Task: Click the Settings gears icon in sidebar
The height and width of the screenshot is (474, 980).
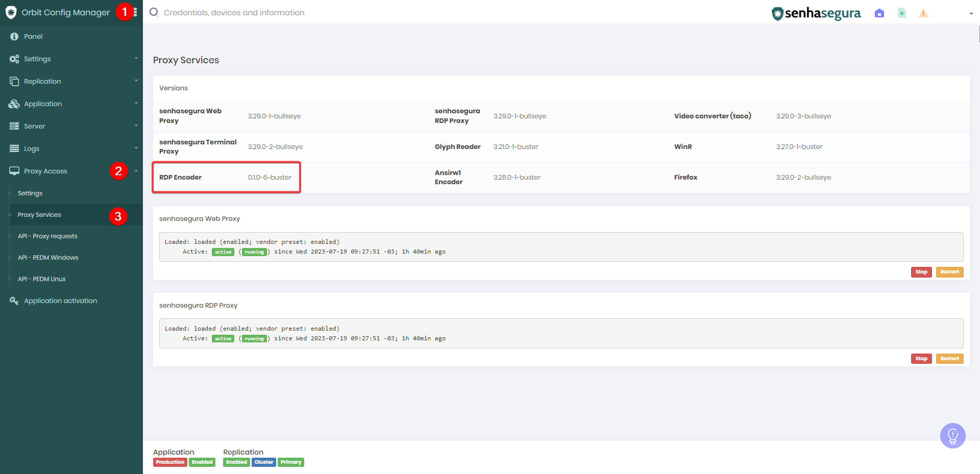Action: pyautogui.click(x=14, y=59)
